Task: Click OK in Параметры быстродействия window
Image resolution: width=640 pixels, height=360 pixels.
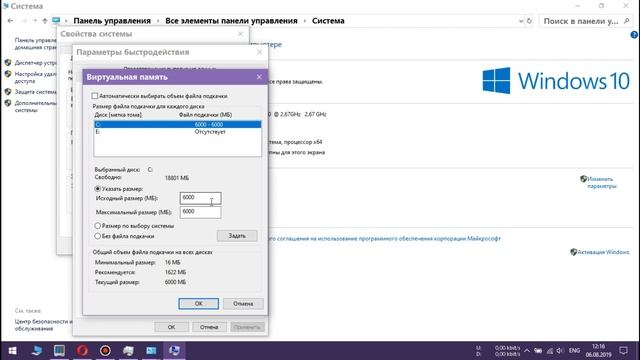Action: pyautogui.click(x=171, y=327)
